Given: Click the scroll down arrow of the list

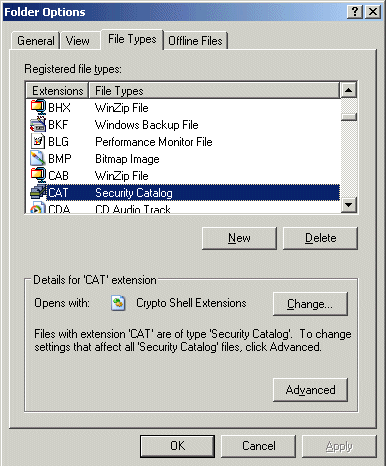Looking at the screenshot, I should [349, 204].
